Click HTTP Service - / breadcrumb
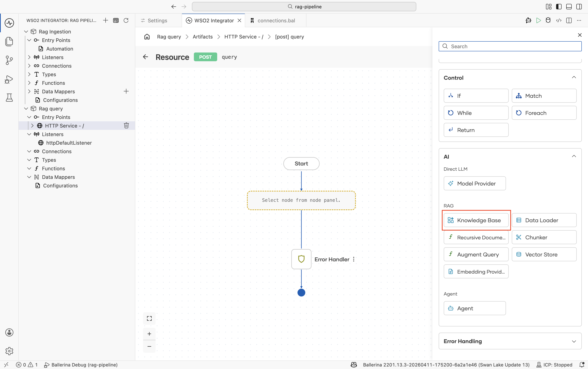This screenshot has height=369, width=588. pyautogui.click(x=244, y=37)
